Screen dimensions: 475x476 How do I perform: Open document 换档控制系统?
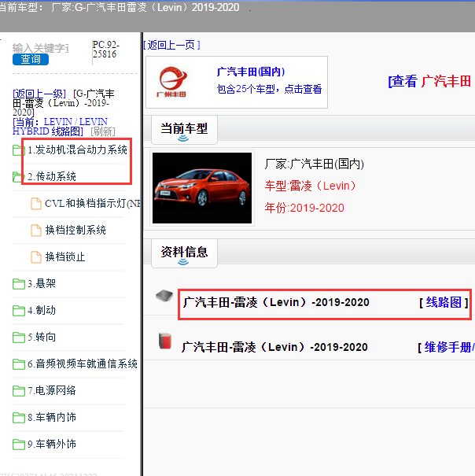pos(75,230)
